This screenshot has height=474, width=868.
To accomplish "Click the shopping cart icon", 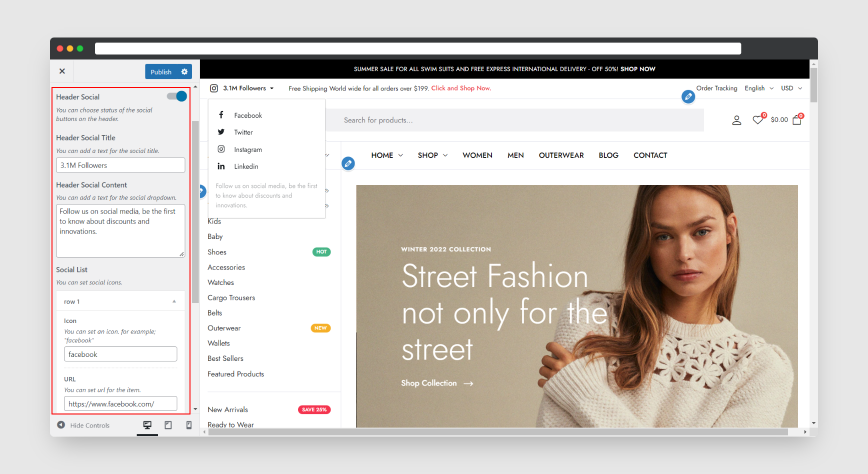I will (x=796, y=120).
